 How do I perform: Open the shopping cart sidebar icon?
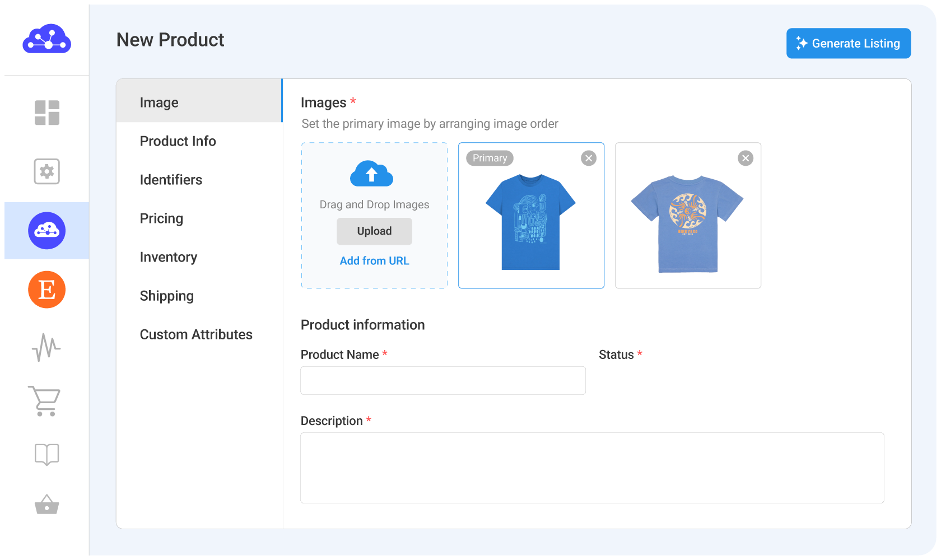[x=45, y=401]
